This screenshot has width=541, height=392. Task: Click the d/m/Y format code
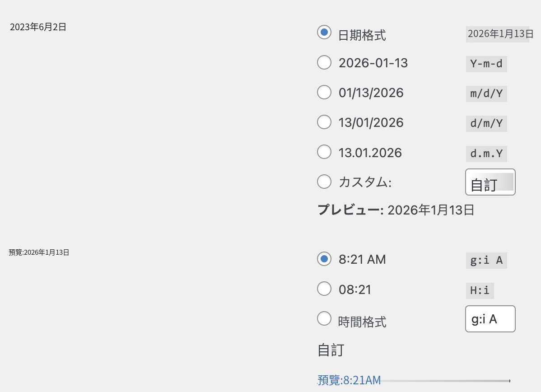(486, 124)
